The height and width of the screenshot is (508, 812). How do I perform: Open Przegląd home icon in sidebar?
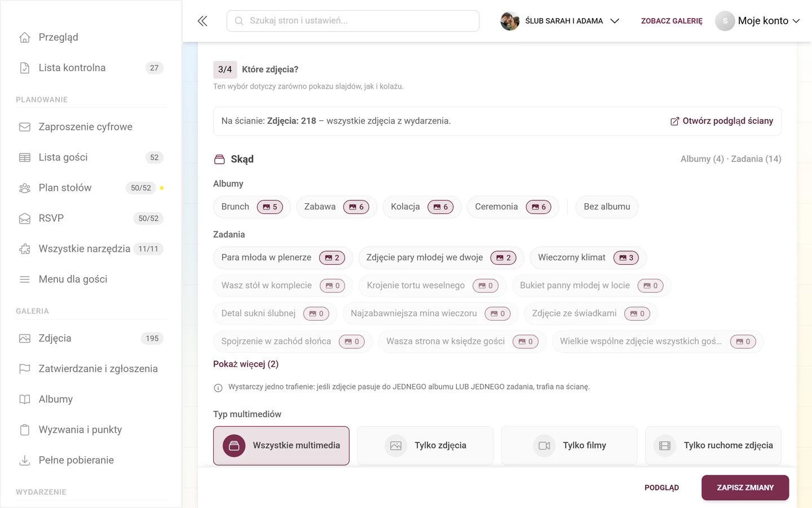pos(25,37)
